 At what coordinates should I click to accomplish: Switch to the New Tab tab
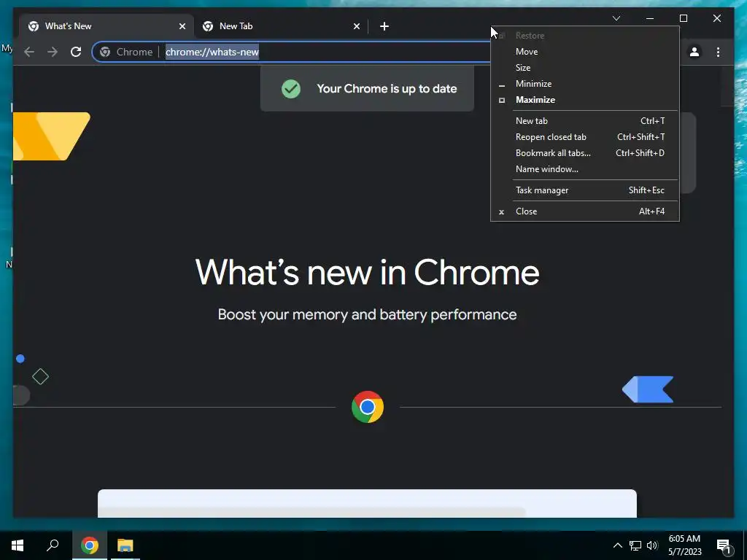click(281, 26)
